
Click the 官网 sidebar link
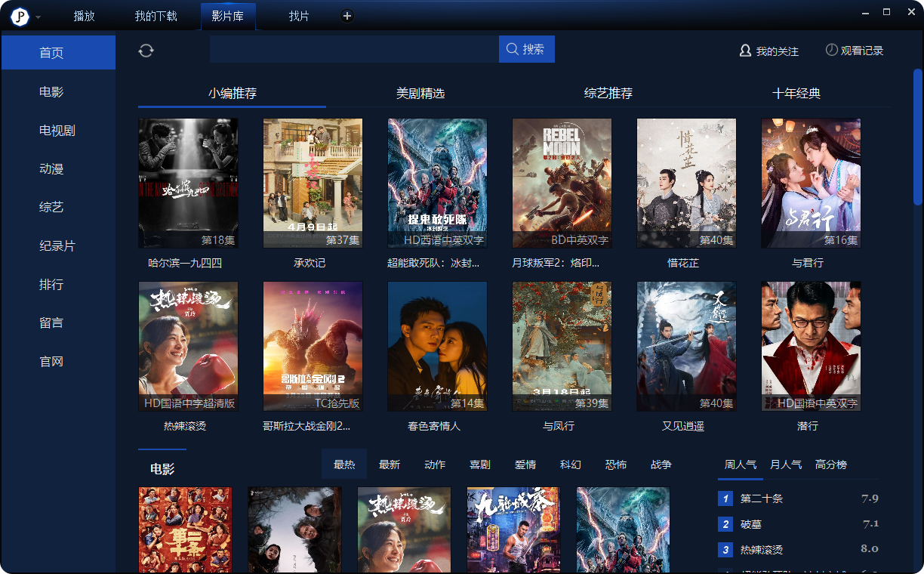click(x=51, y=362)
